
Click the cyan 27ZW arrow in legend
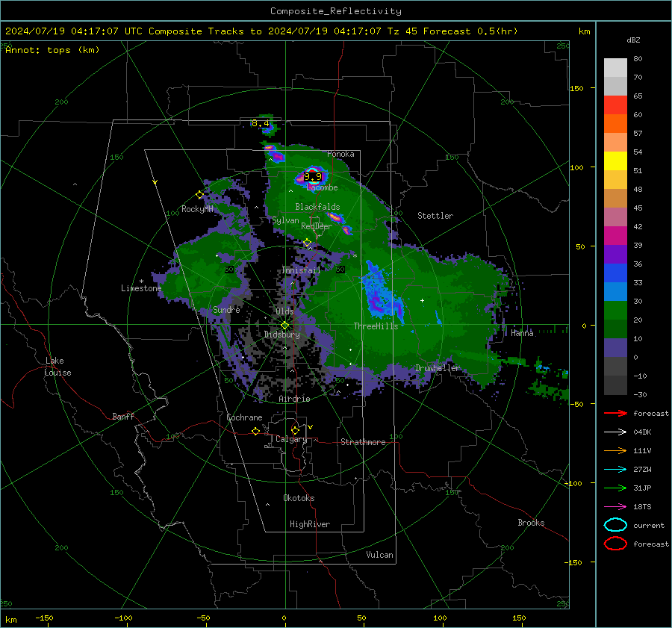(x=615, y=470)
